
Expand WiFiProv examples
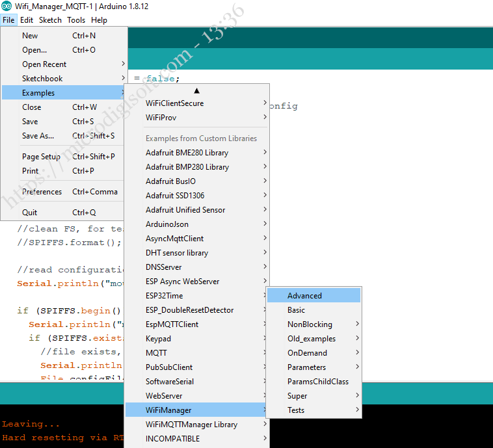[197, 118]
